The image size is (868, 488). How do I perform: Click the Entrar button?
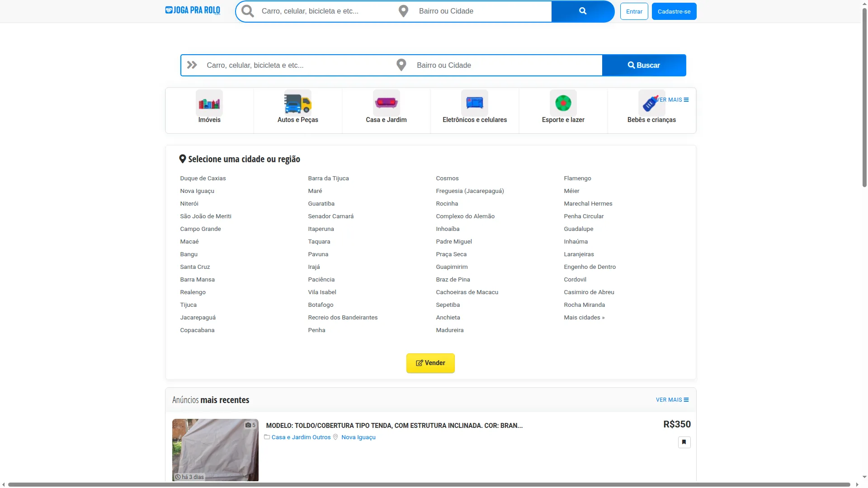click(x=634, y=11)
